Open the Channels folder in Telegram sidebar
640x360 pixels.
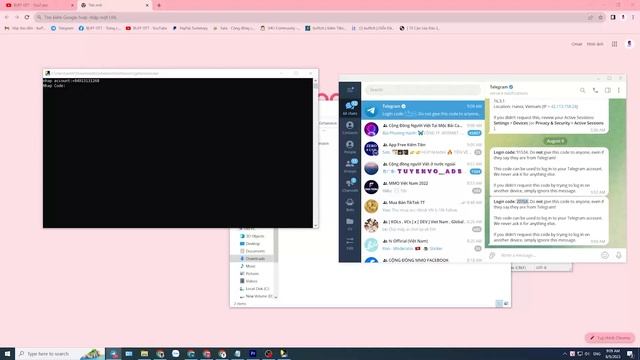pyautogui.click(x=350, y=185)
